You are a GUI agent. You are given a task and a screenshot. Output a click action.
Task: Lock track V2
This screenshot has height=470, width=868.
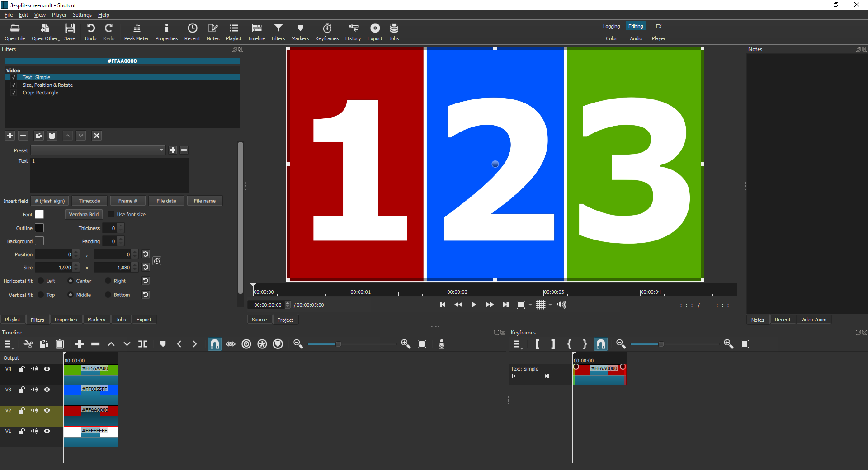[21, 411]
